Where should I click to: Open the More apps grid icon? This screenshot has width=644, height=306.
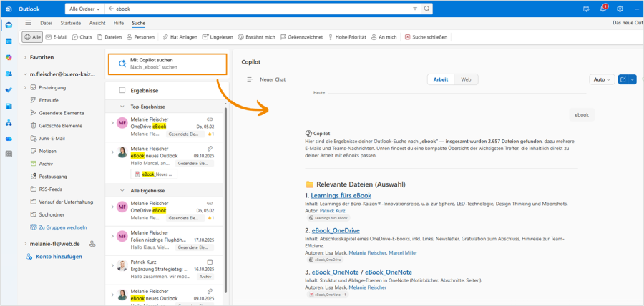pos(9,154)
